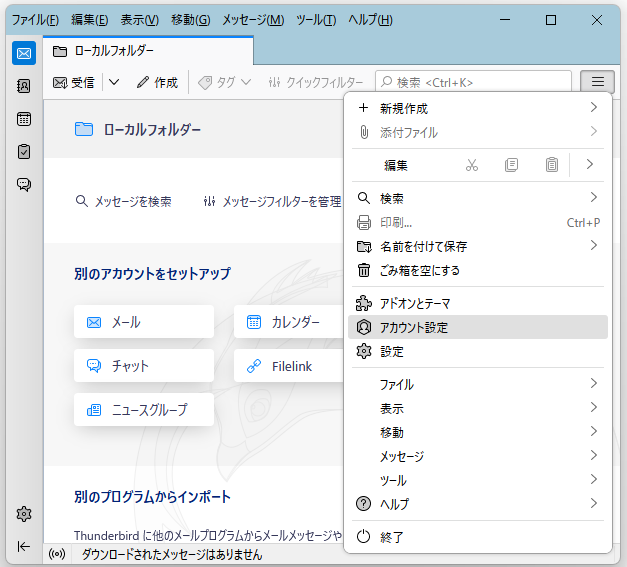Image resolution: width=627 pixels, height=567 pixels.
Task: Open the Mail space in sidebar
Action: (24, 53)
